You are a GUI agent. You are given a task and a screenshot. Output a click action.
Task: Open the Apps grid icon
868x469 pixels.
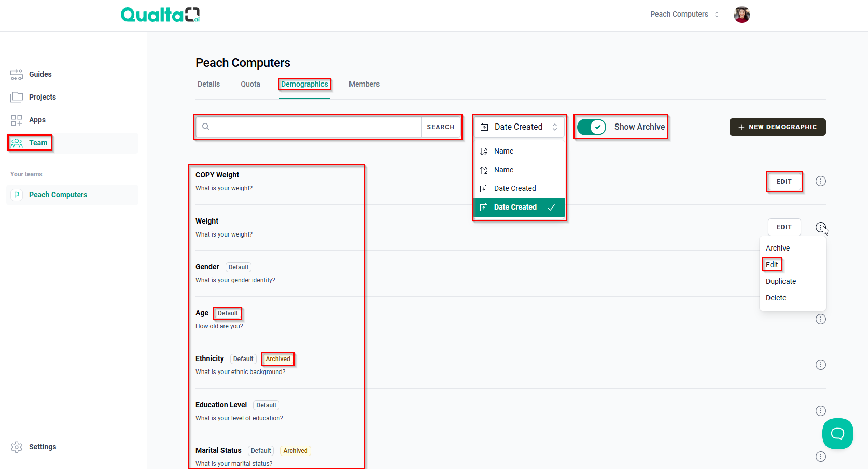coord(17,120)
